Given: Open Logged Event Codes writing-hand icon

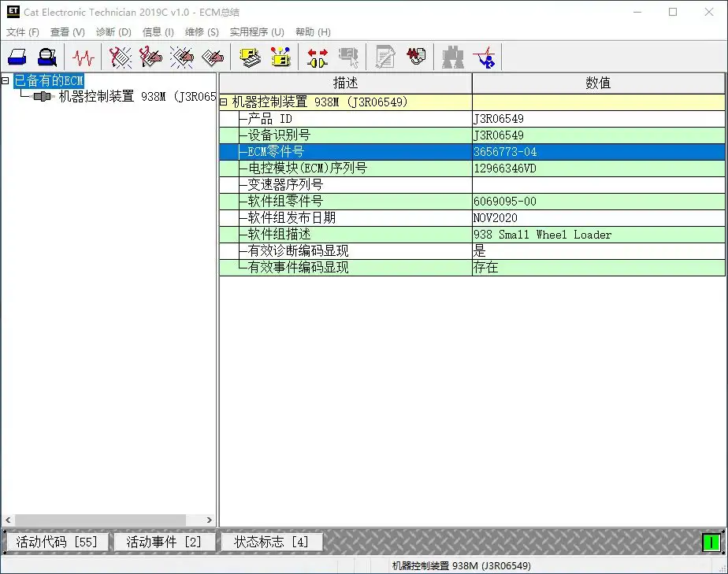Looking at the screenshot, I should click(x=213, y=57).
